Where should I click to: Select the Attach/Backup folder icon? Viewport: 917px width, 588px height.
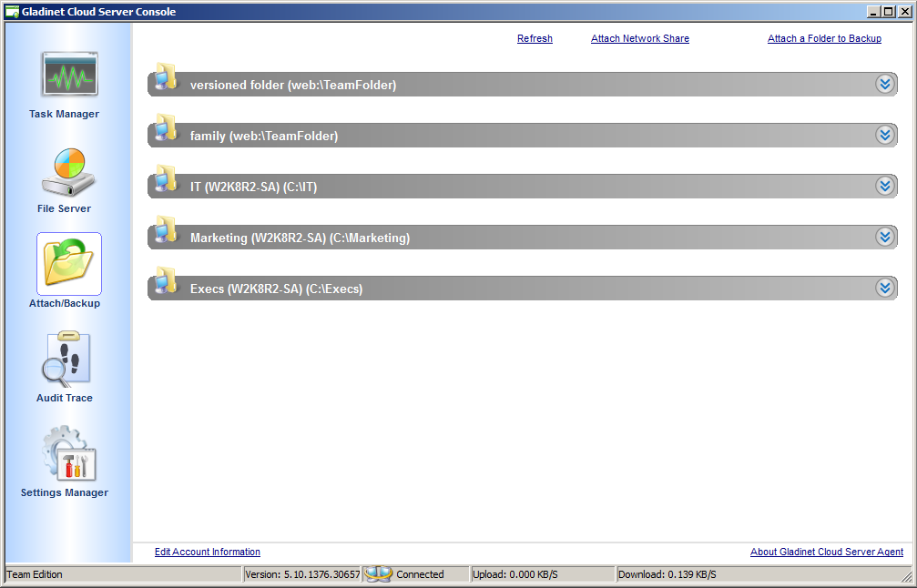pyautogui.click(x=69, y=264)
